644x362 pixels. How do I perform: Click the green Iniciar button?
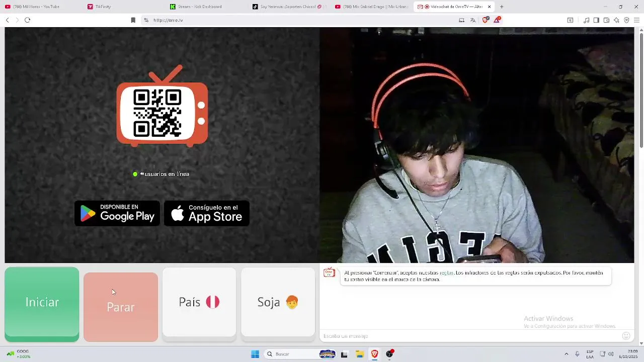coord(42,304)
